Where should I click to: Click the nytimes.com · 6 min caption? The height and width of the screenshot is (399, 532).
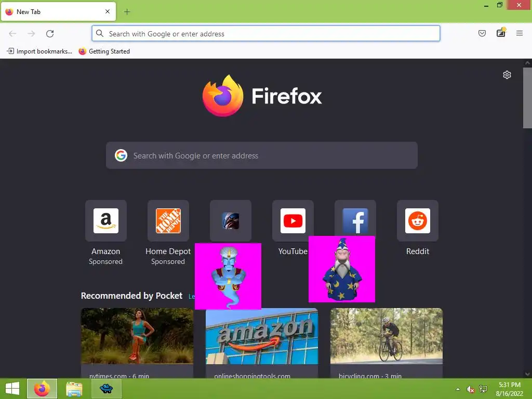[x=119, y=376]
